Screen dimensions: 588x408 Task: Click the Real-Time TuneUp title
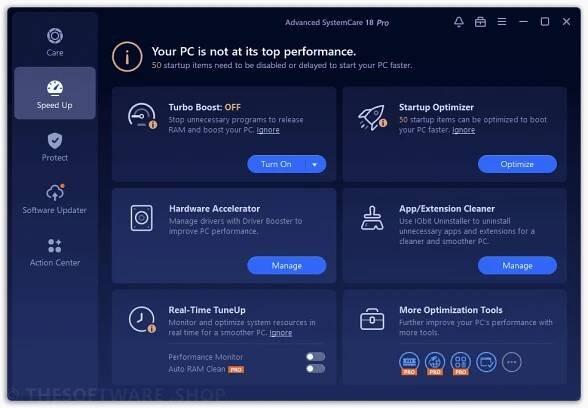pos(207,310)
